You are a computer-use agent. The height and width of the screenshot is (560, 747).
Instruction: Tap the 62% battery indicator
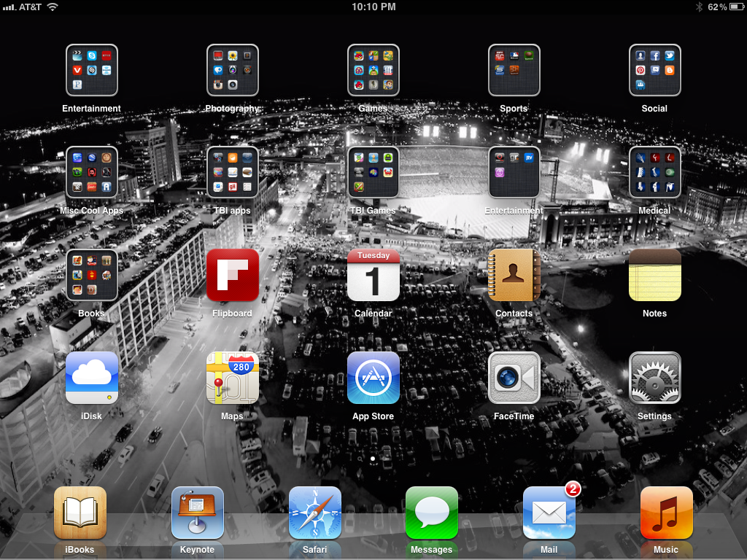click(724, 7)
